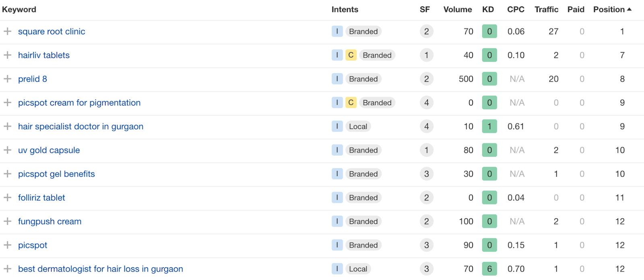Click the Keyword column header

pyautogui.click(x=19, y=9)
